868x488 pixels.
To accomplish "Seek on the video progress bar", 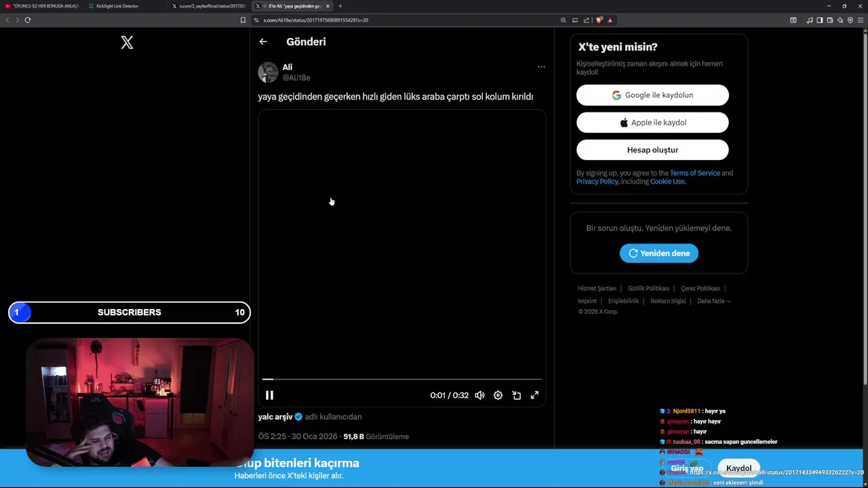I will click(x=402, y=380).
